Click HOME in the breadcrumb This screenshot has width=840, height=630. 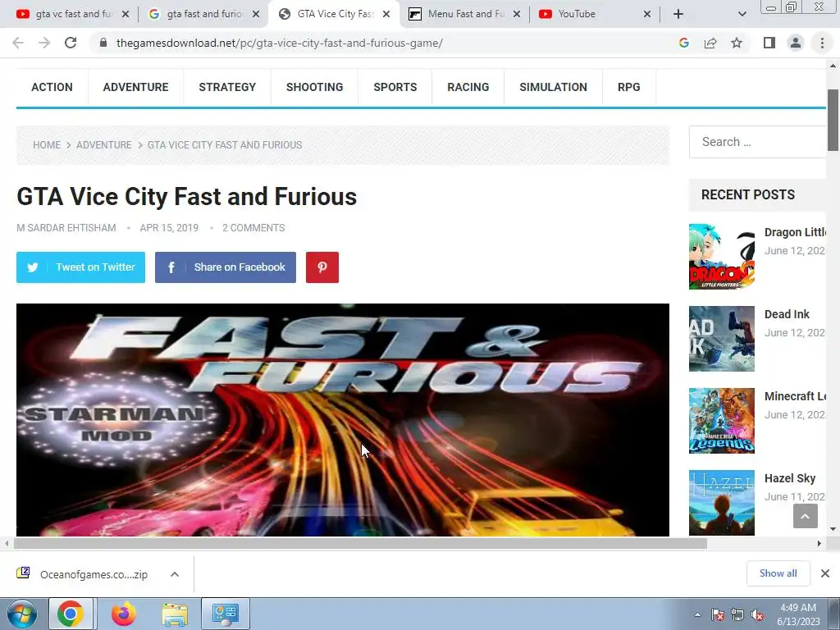[47, 145]
